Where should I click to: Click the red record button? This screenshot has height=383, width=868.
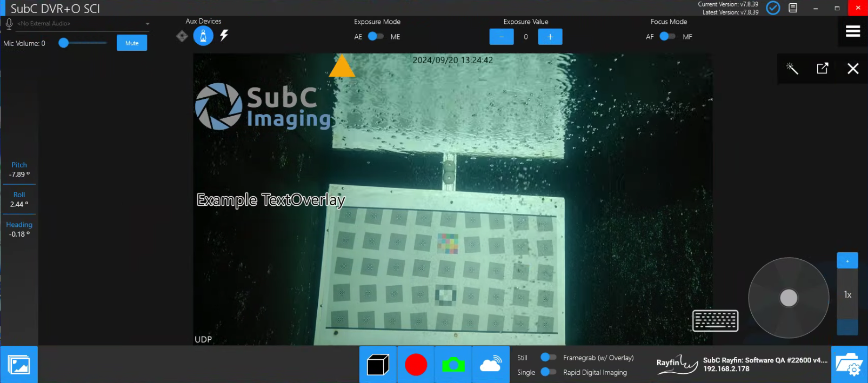click(x=416, y=365)
